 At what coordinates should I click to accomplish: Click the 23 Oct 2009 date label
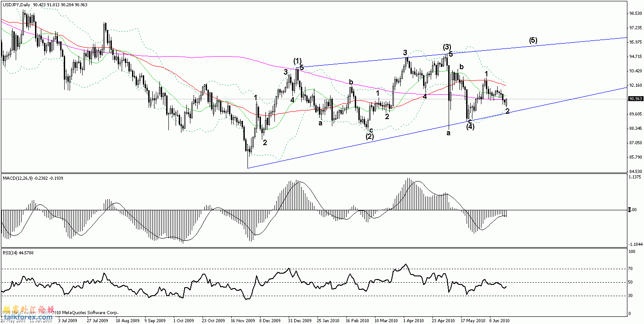coord(213,321)
